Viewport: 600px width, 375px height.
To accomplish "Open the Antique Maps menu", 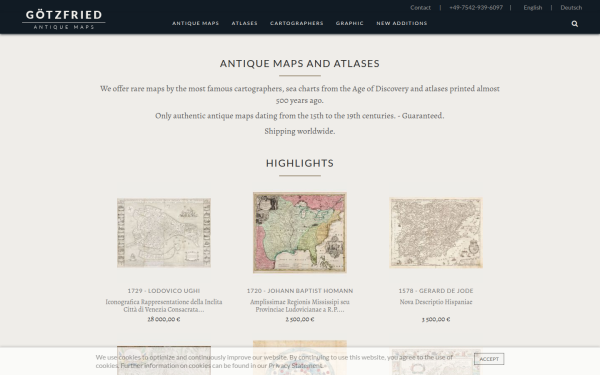I will click(x=196, y=23).
